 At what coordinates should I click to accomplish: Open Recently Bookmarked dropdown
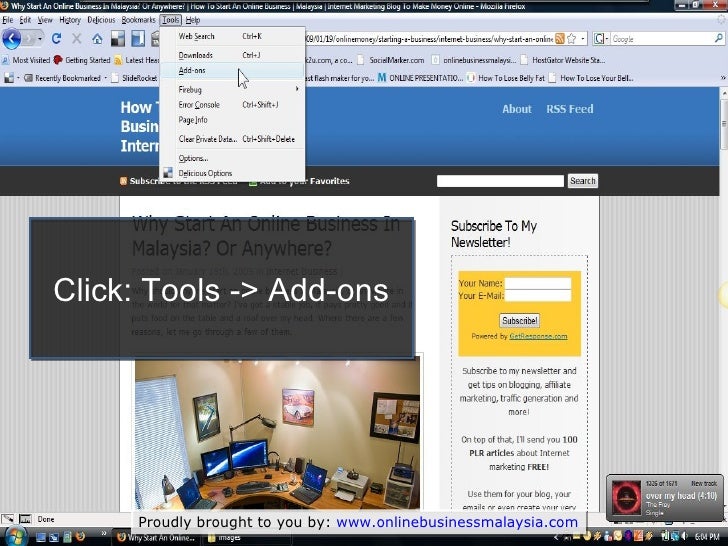[65, 78]
